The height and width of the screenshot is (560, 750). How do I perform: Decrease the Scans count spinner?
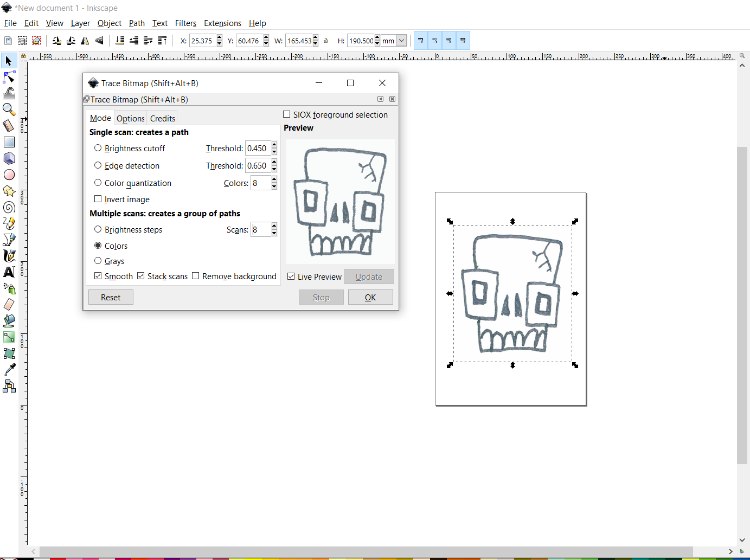tap(274, 233)
